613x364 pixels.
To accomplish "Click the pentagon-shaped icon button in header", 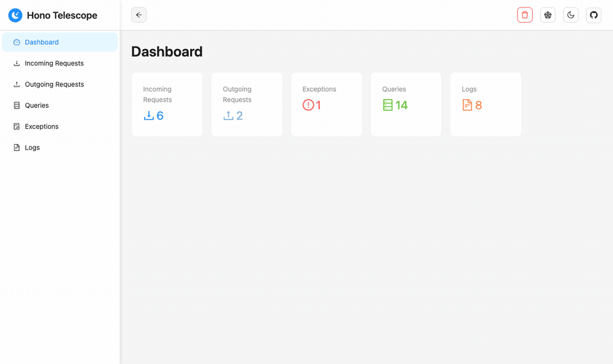I will click(x=547, y=15).
